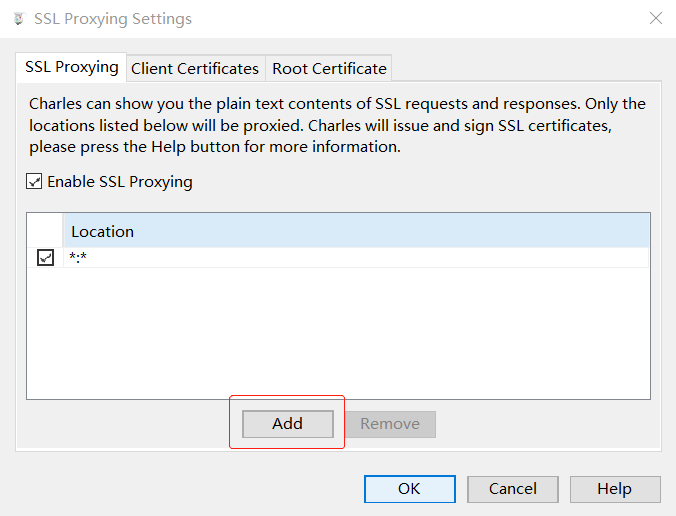
Task: Cancel the SSL proxying changes
Action: coord(513,489)
